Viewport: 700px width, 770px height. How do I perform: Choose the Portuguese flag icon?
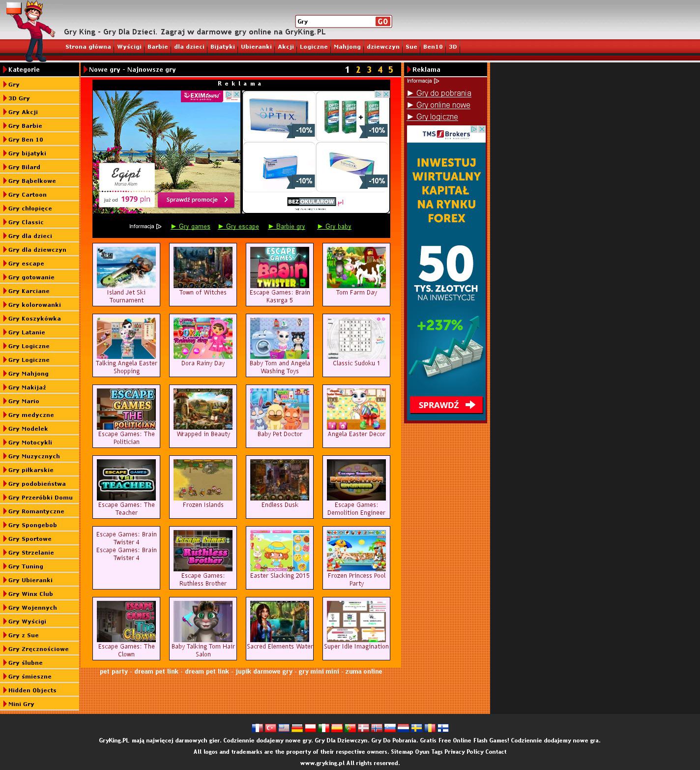click(350, 728)
